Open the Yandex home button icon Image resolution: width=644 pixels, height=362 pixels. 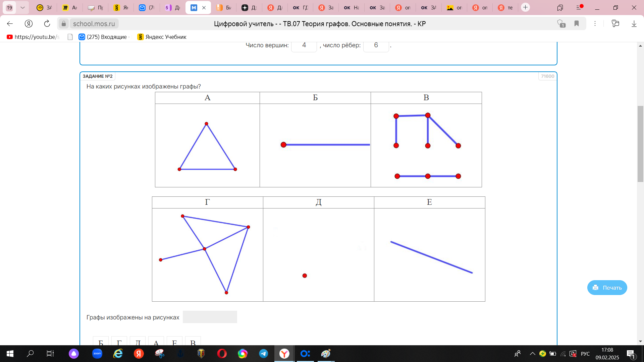[x=29, y=23]
